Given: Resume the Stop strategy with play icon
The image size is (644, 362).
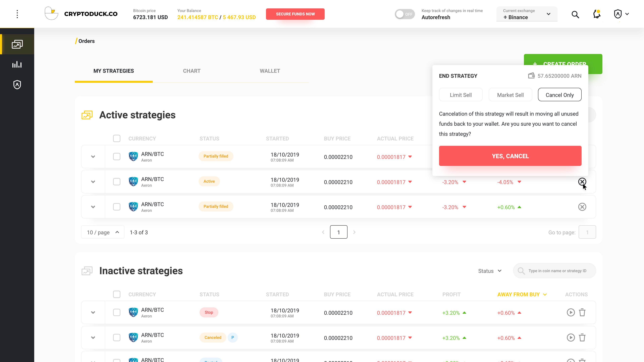Looking at the screenshot, I should point(571,312).
